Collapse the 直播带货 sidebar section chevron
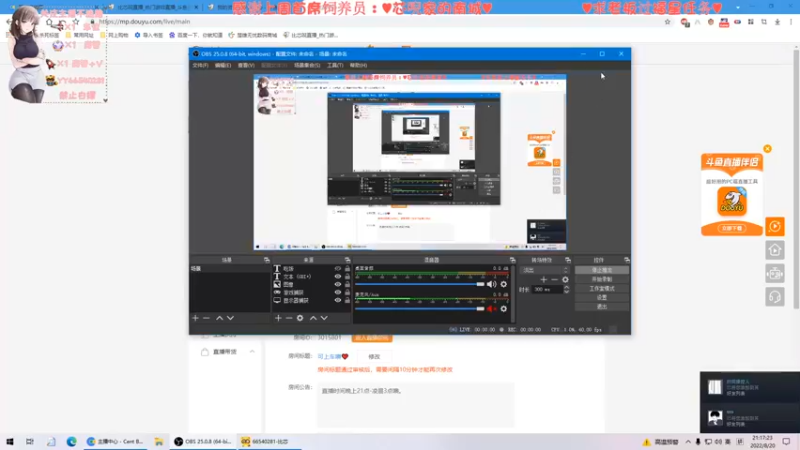Image resolution: width=800 pixels, height=450 pixels. click(x=252, y=352)
